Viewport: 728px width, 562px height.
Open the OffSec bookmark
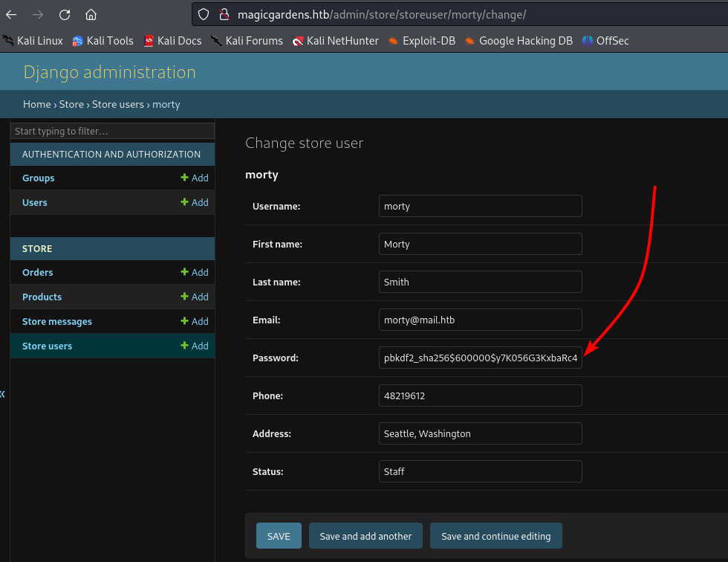point(605,41)
